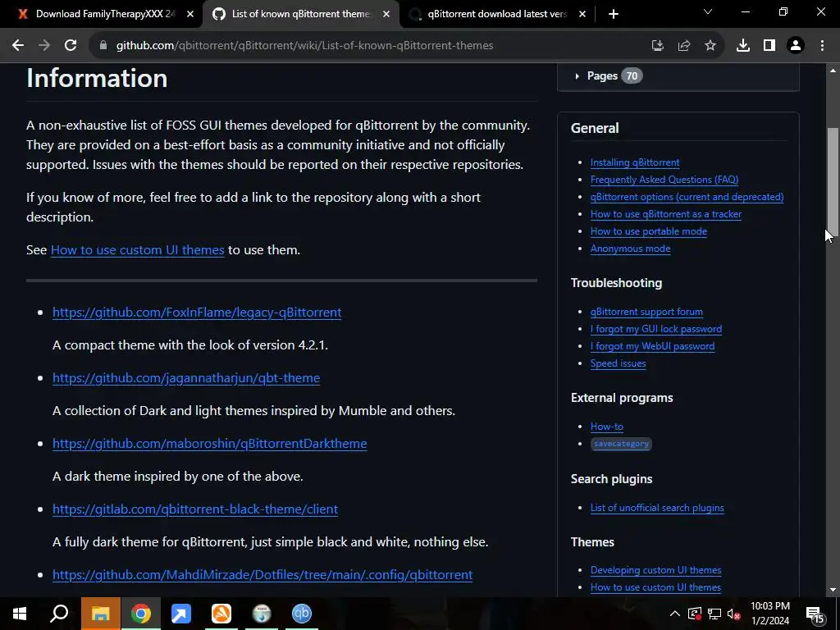Screen dimensions: 840x630
Task: Open Frequently Asked Questions (FAQ) link
Action: pyautogui.click(x=664, y=180)
